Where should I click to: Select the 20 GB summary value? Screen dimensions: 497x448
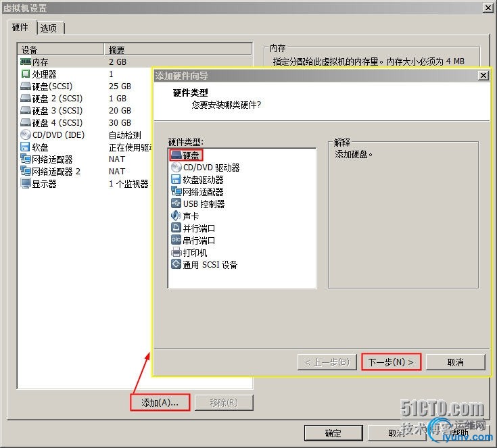120,111
